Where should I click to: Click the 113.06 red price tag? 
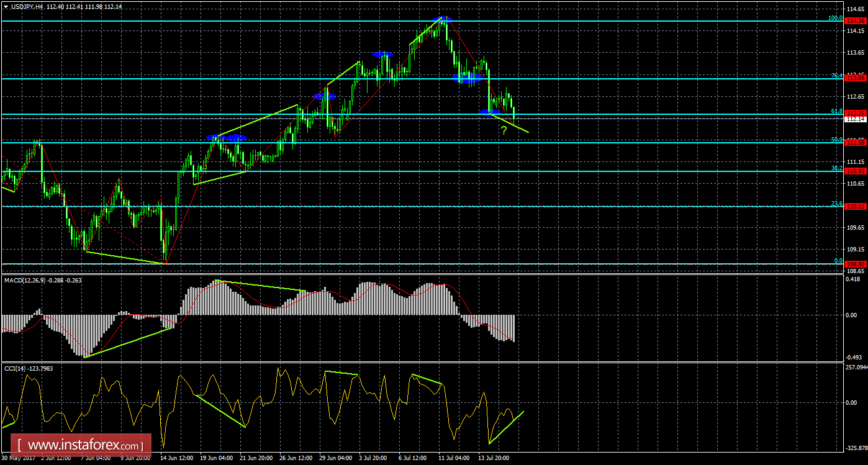856,78
